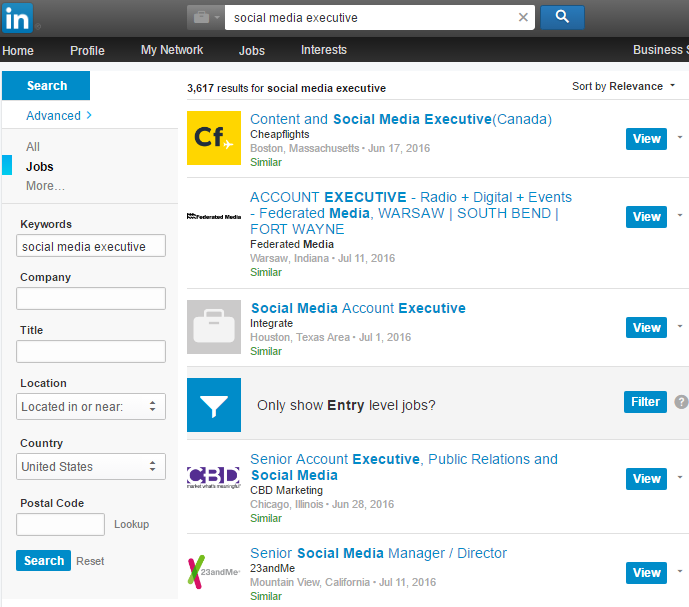Expand options arrow for the Cheapflights job
The width and height of the screenshot is (689, 607).
click(x=680, y=138)
